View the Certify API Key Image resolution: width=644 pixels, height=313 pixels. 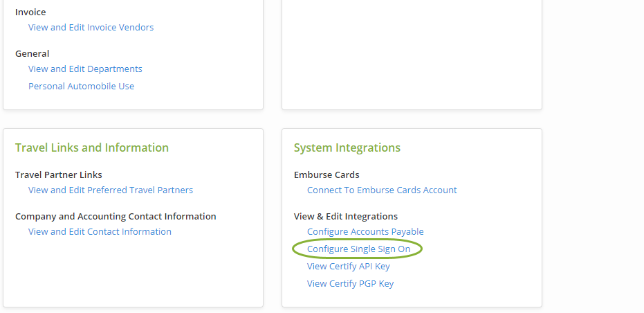(x=349, y=267)
